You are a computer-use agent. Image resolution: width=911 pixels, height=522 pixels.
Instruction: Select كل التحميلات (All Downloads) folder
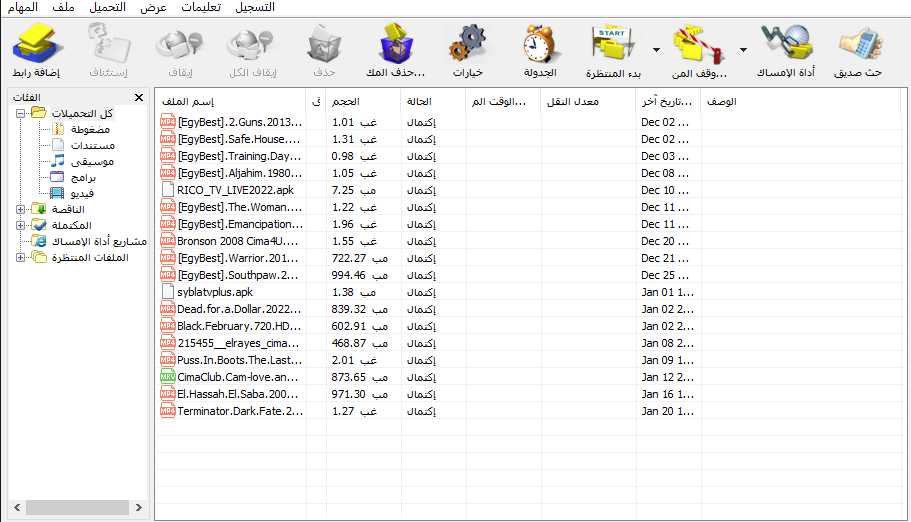pyautogui.click(x=82, y=113)
